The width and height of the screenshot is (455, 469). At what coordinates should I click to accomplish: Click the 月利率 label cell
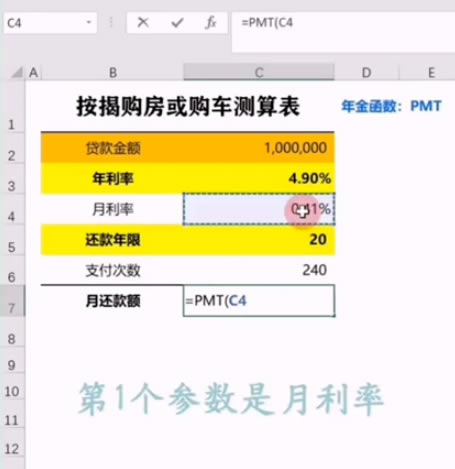tap(112, 209)
